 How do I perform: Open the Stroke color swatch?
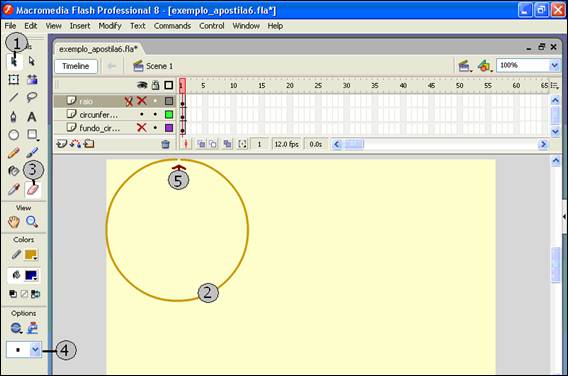click(31, 255)
